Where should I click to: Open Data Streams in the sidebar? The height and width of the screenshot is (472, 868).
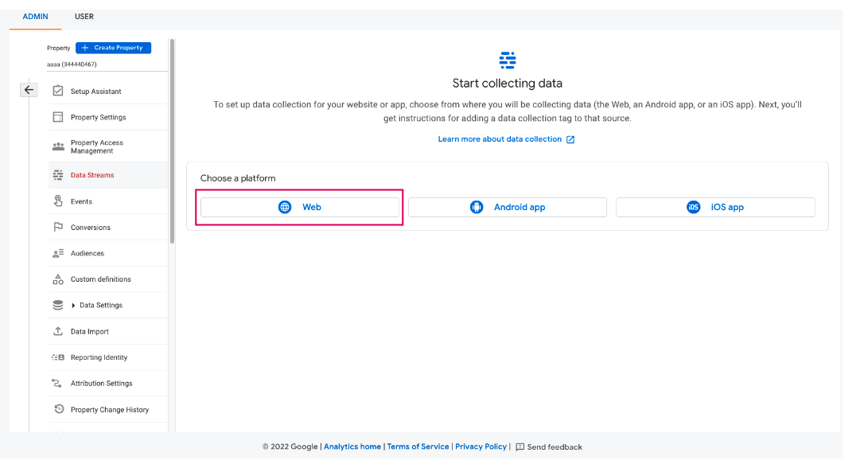[x=91, y=175]
